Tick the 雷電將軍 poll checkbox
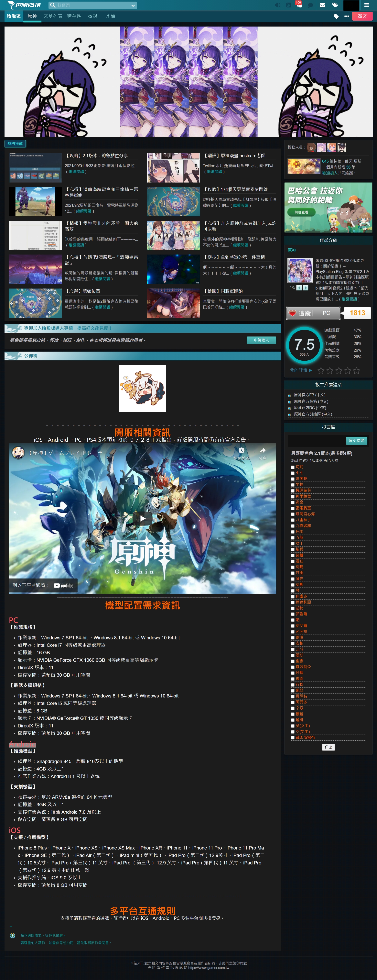This screenshot has height=980, width=377. click(293, 508)
